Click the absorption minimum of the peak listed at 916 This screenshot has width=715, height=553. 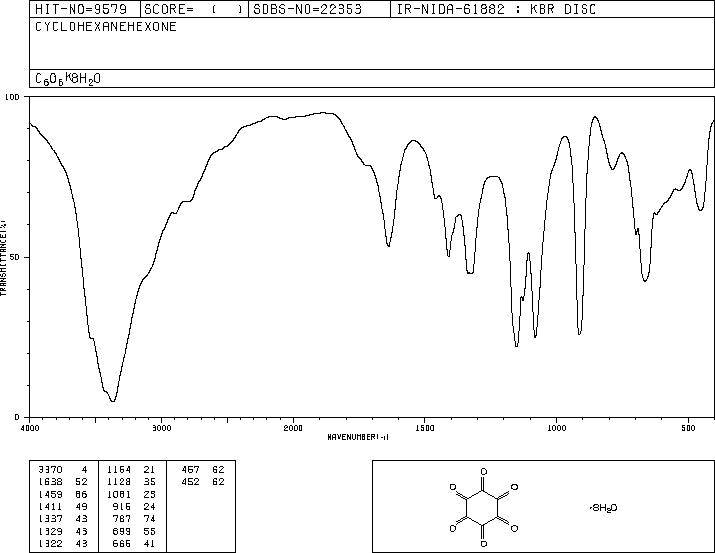(x=579, y=334)
